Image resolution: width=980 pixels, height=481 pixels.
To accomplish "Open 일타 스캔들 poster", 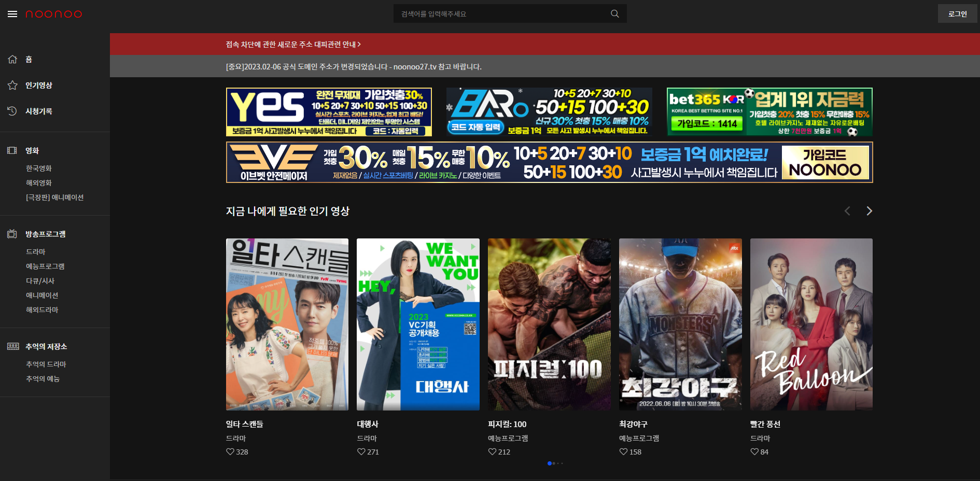I will [x=287, y=324].
